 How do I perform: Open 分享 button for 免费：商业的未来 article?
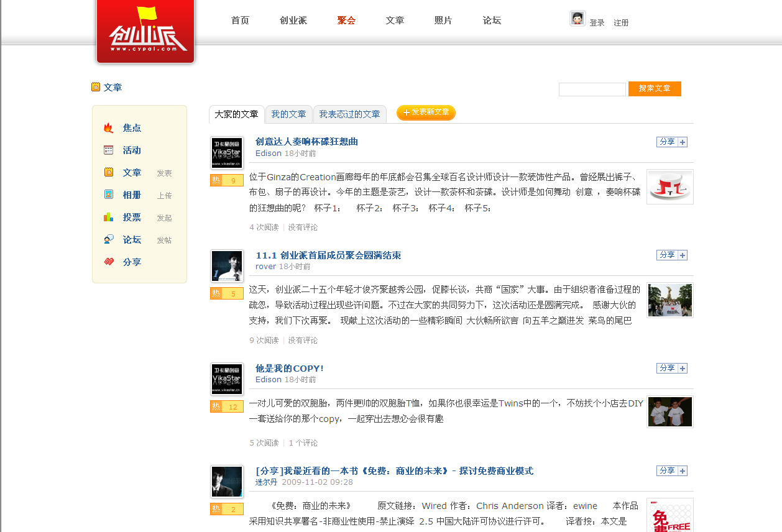672,471
